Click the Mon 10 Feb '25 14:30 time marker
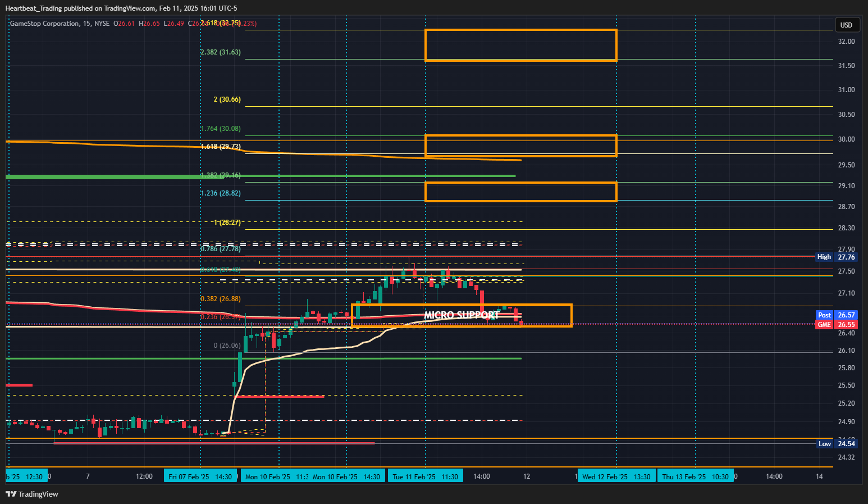This screenshot has width=868, height=504. 346,476
